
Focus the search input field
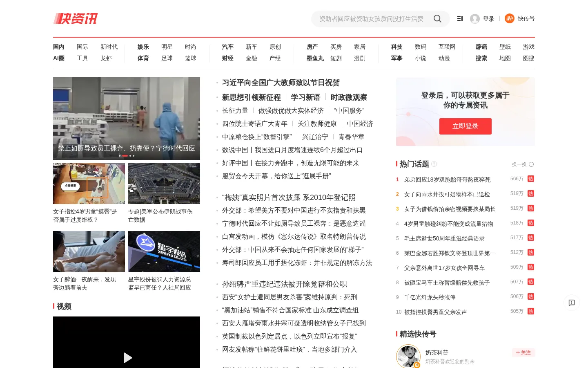click(372, 19)
